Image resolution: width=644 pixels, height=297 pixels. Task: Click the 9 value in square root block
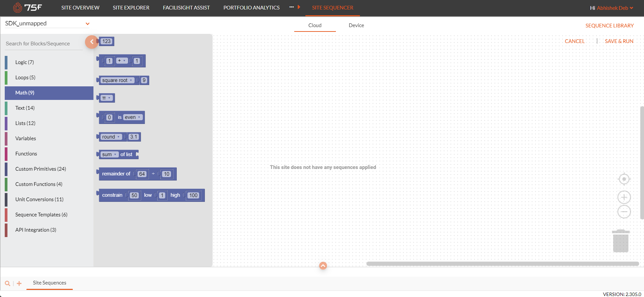(x=144, y=80)
